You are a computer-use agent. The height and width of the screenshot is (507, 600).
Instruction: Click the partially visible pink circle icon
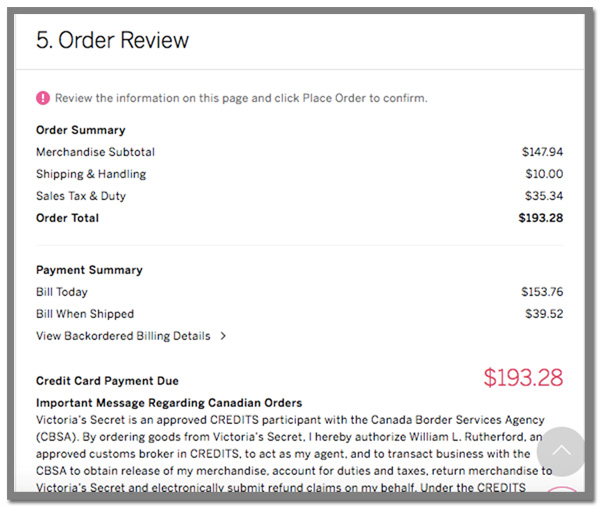click(561, 490)
